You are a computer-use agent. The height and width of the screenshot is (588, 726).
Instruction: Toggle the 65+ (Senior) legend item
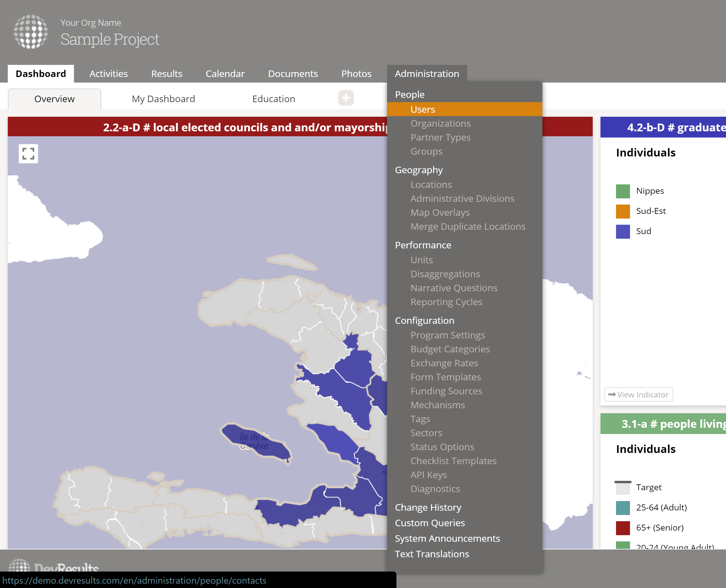[x=659, y=528]
